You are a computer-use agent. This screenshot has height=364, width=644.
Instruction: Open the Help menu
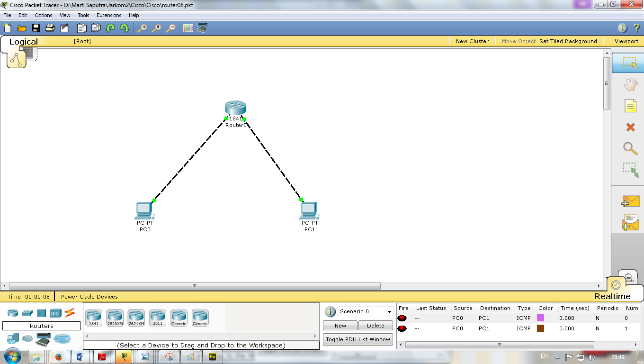pos(134,15)
